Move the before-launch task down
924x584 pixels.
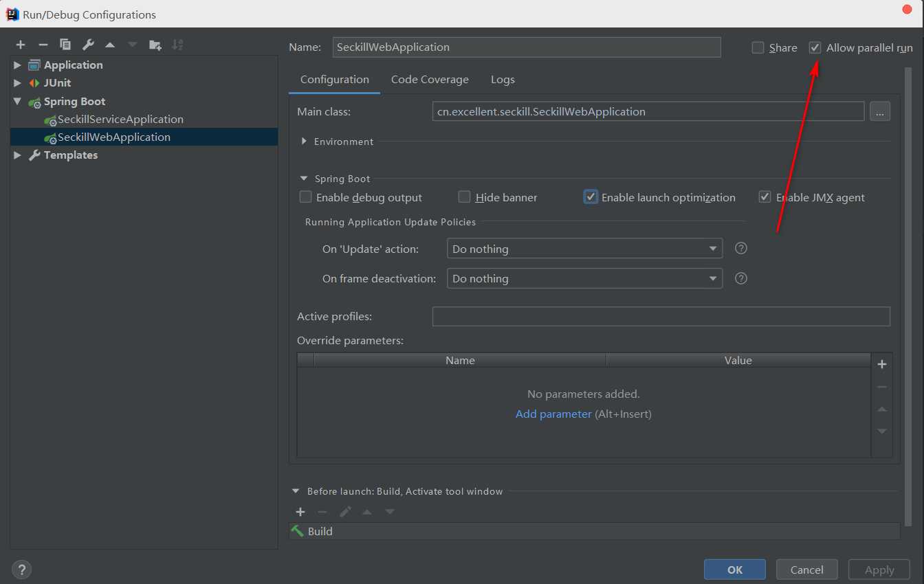click(390, 512)
